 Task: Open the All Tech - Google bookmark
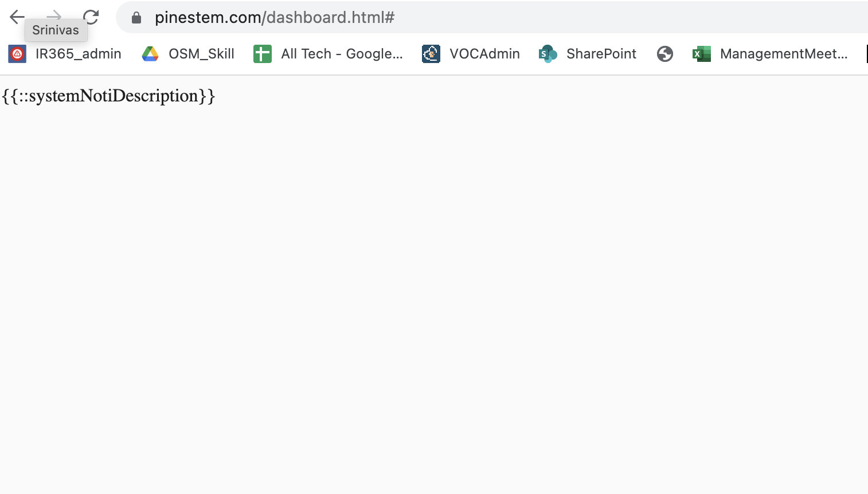(x=342, y=54)
